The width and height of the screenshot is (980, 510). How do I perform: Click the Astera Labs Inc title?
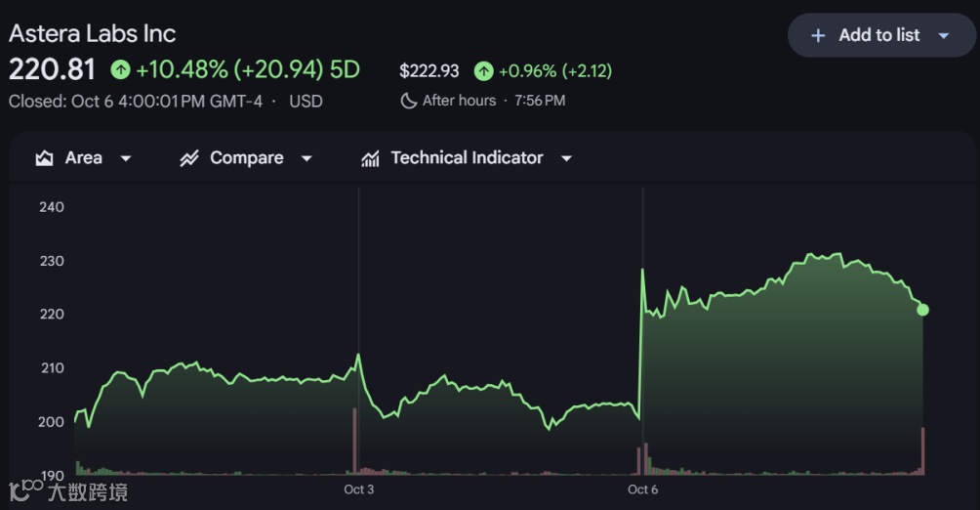click(x=93, y=33)
